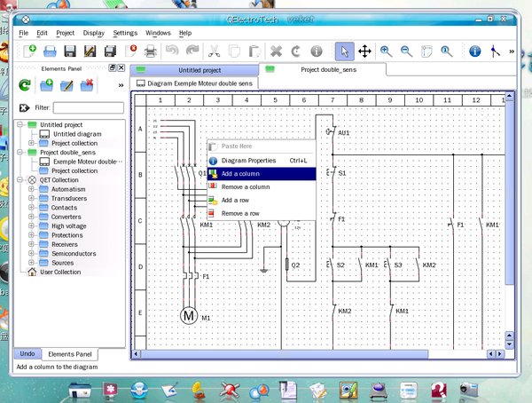Collapse the QET Collection tree node
Screen dimensions: 532x403
pos(20,179)
